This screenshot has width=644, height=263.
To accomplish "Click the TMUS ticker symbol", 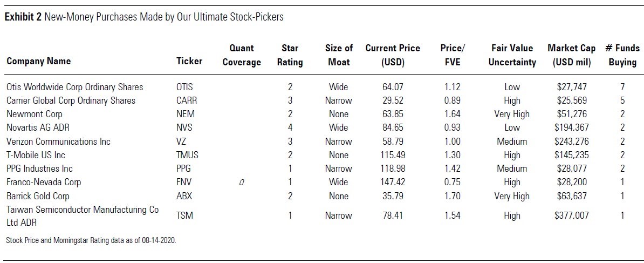I will click(188, 155).
